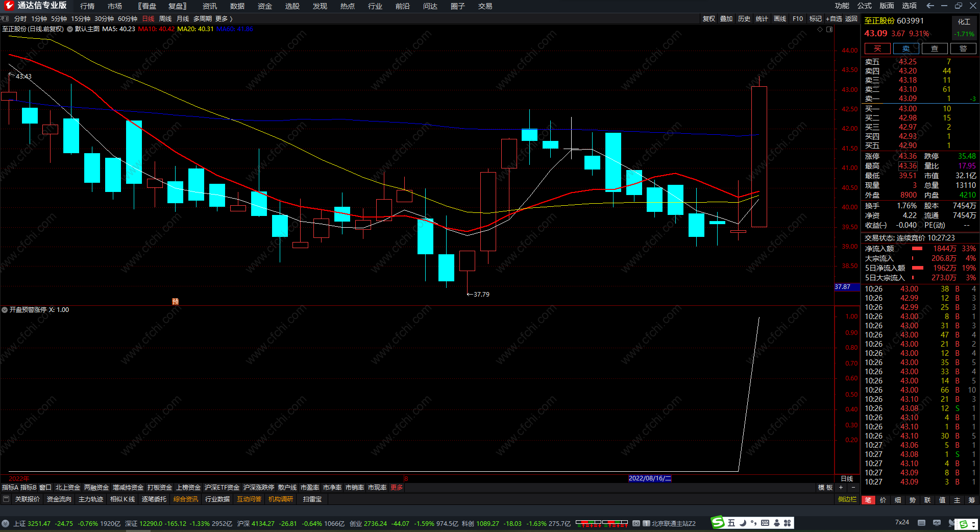Click the red 买 buy button
The width and height of the screenshot is (980, 532).
877,49
